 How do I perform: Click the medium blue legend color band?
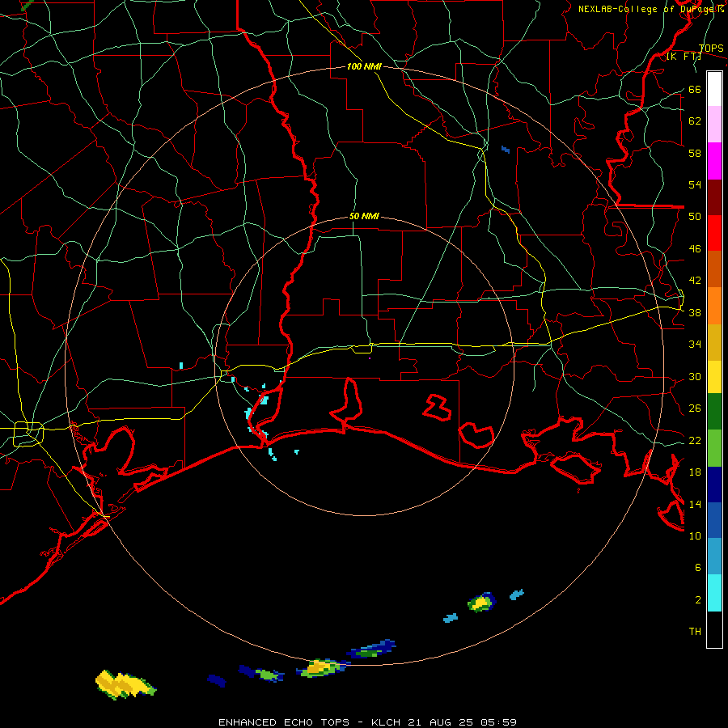pyautogui.click(x=714, y=520)
